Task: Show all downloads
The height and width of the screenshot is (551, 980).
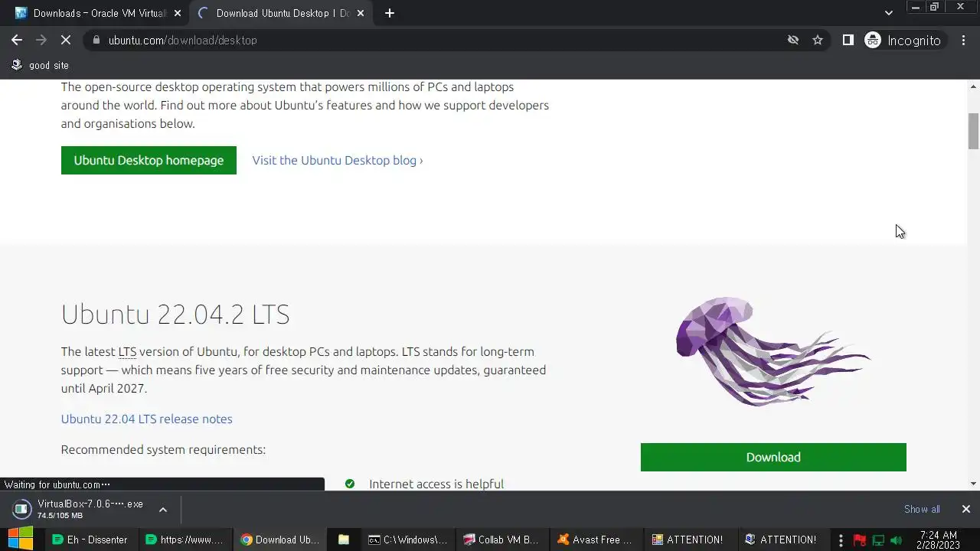Action: tap(922, 509)
